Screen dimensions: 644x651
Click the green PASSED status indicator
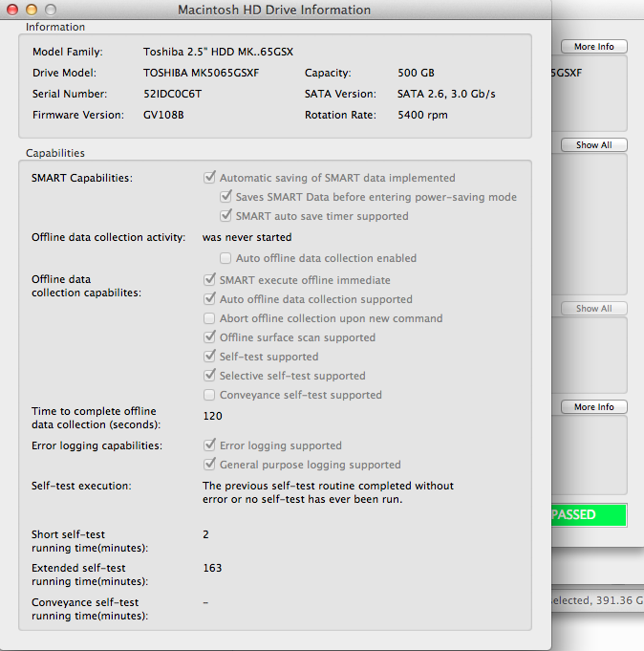[x=589, y=515]
